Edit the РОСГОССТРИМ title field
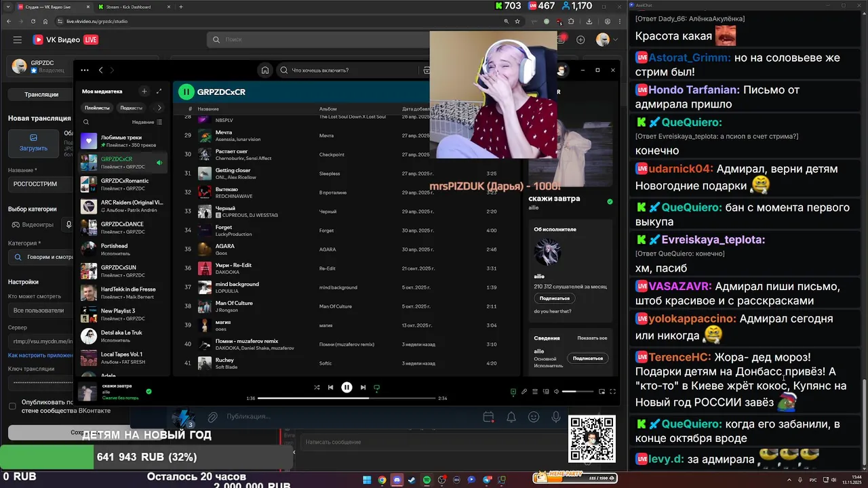 pyautogui.click(x=41, y=184)
